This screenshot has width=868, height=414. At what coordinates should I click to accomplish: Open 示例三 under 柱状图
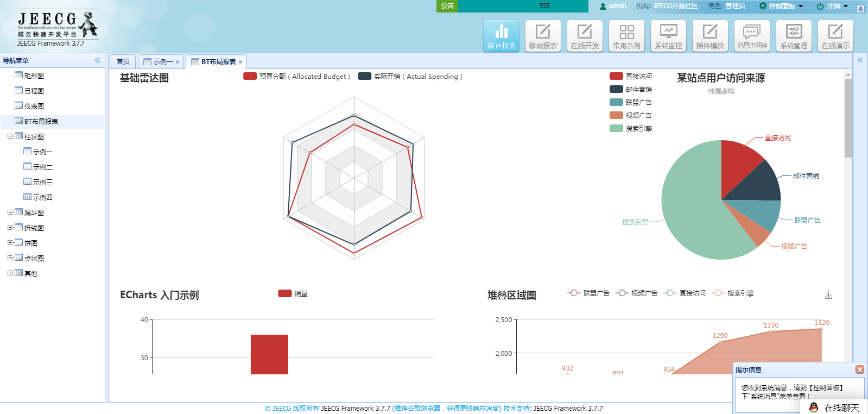pyautogui.click(x=42, y=183)
